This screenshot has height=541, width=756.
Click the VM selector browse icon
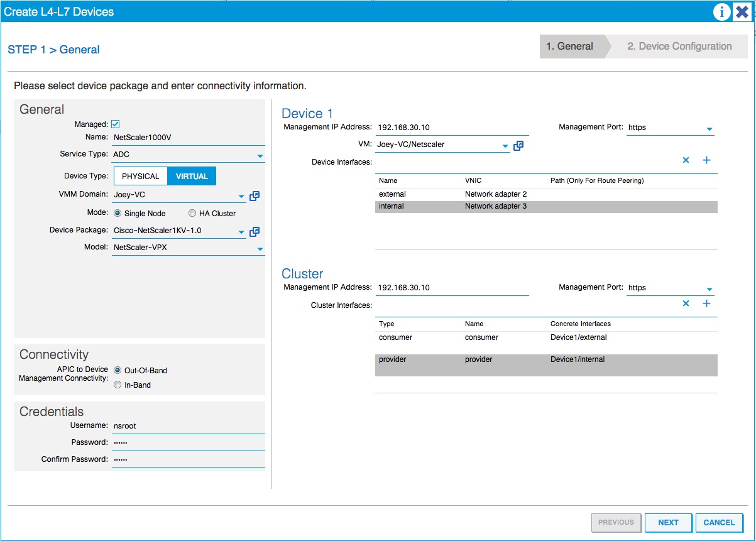point(518,145)
